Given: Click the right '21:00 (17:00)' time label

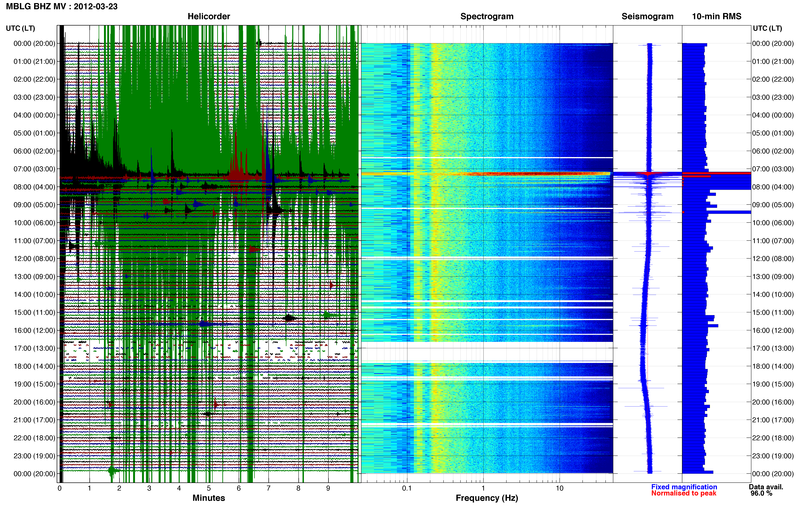Looking at the screenshot, I should (773, 420).
